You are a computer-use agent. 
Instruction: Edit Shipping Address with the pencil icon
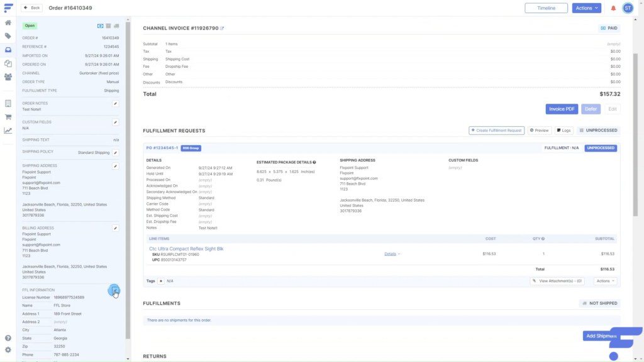[x=115, y=166]
